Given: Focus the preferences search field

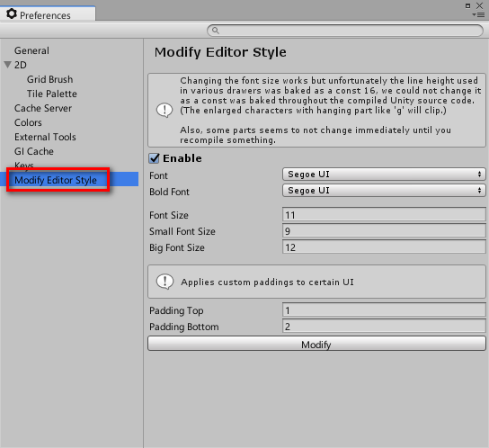Looking at the screenshot, I should [345, 31].
